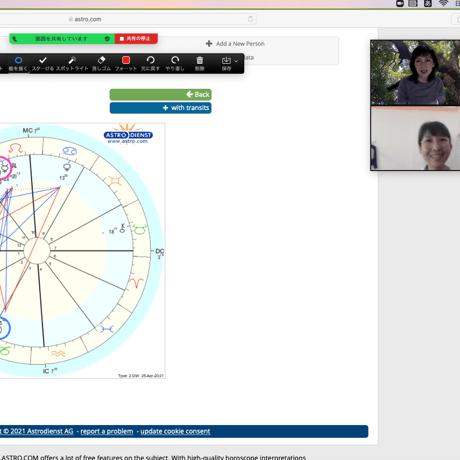Open the report a problem link

pyautogui.click(x=107, y=431)
